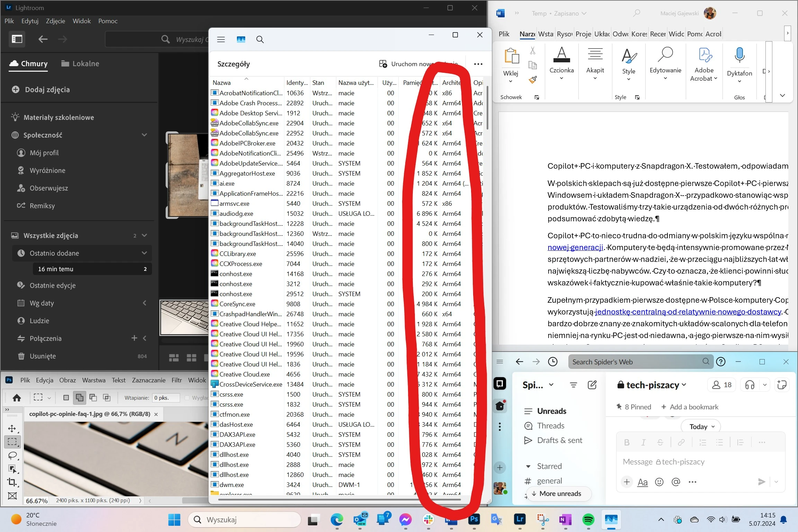798x532 pixels.
Task: Open the Photoshop marquee tool preset dropdown
Action: pyautogui.click(x=49, y=398)
